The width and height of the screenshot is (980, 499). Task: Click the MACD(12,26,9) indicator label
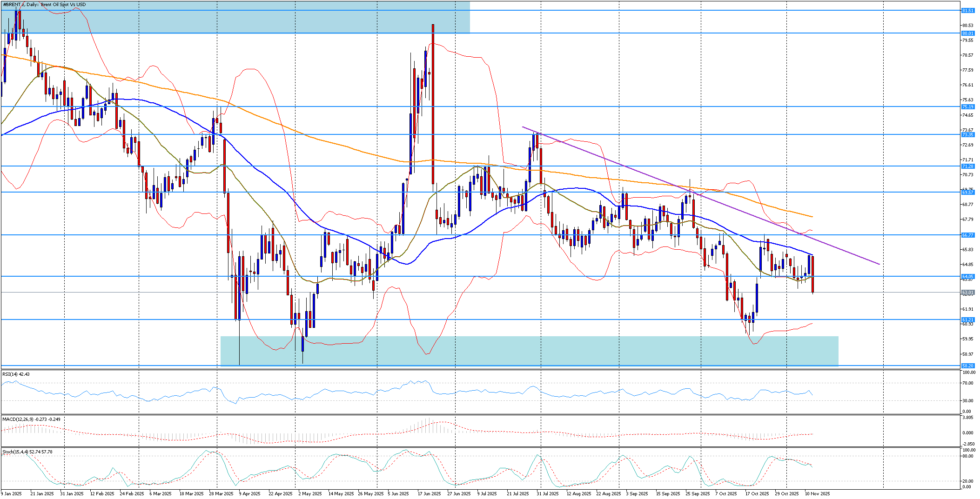pos(31,419)
